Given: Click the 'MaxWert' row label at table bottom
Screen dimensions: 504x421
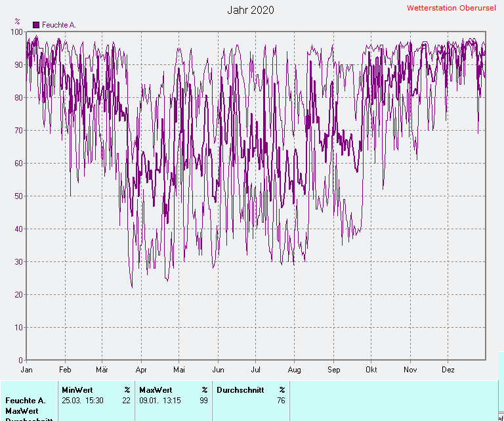Looking at the screenshot, I should (x=22, y=411).
